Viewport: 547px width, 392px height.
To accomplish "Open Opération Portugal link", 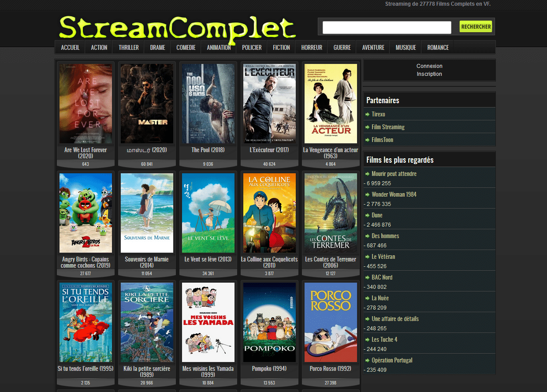I will [392, 360].
